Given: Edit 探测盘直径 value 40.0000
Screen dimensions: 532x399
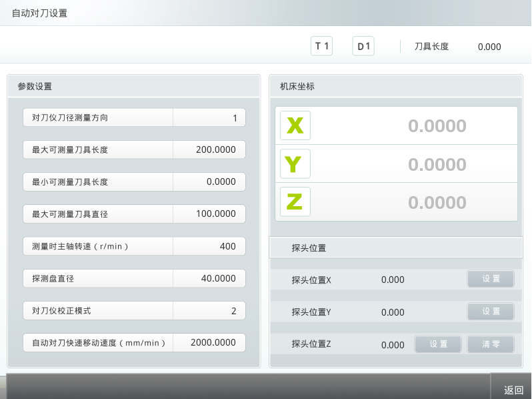Looking at the screenshot, I should coord(209,278).
